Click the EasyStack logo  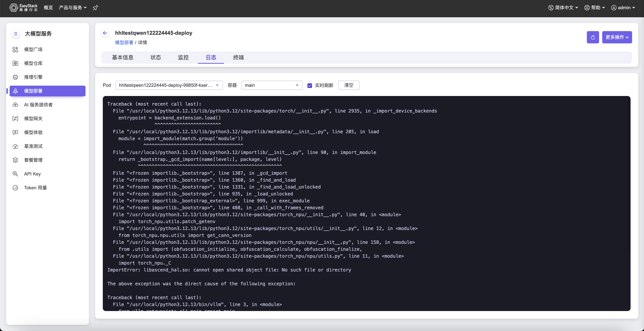(x=24, y=8)
